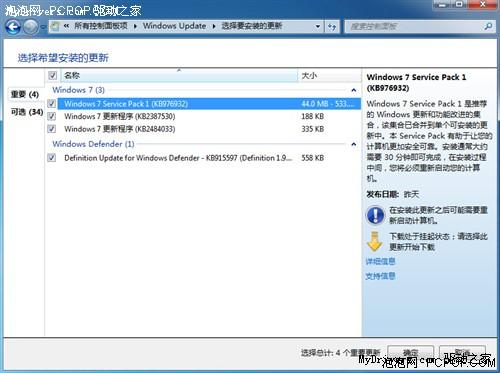Image resolution: width=500 pixels, height=373 pixels.
Task: Click 选择要安装的更新 breadcrumb item
Action: coord(252,26)
